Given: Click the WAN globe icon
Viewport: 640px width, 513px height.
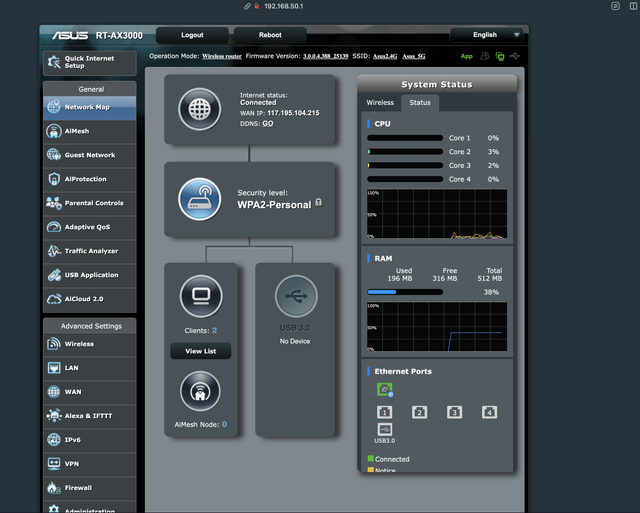Looking at the screenshot, I should click(54, 392).
